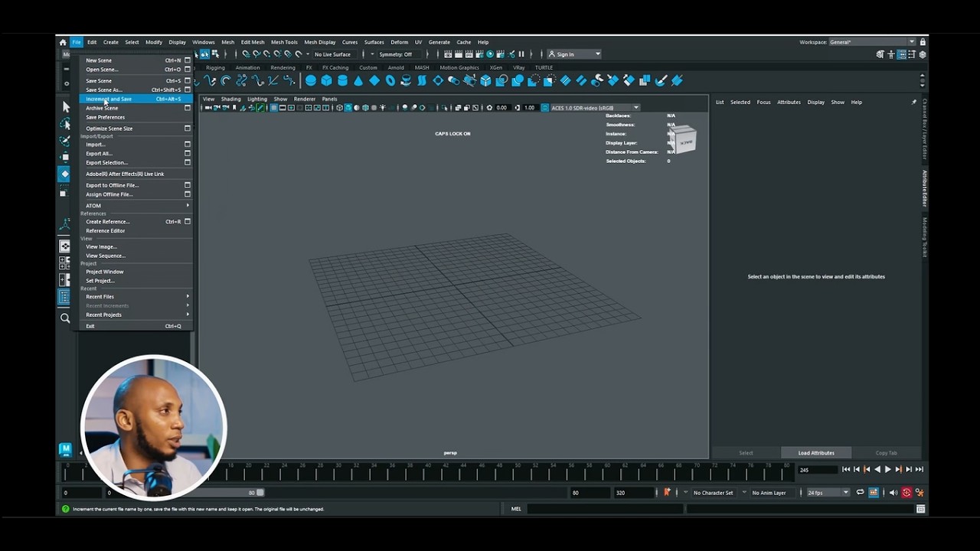Choose Increment and Save menu entry
This screenshot has height=551, width=980.
point(136,99)
